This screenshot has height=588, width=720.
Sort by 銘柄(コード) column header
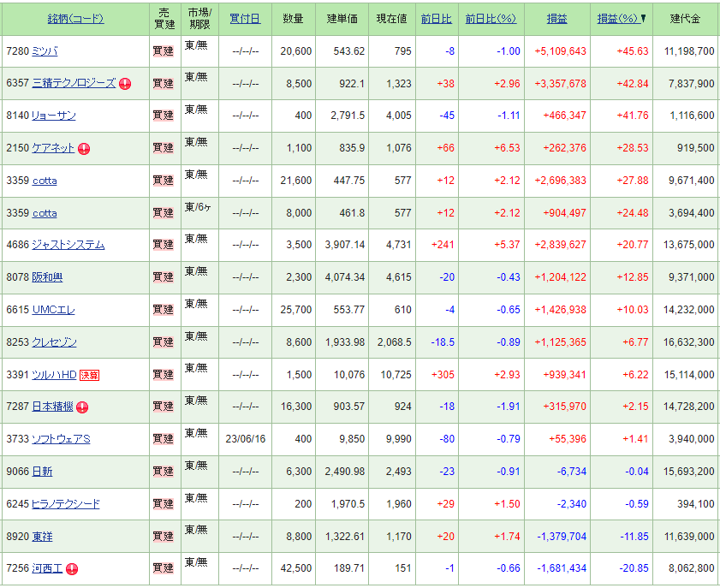click(x=75, y=19)
